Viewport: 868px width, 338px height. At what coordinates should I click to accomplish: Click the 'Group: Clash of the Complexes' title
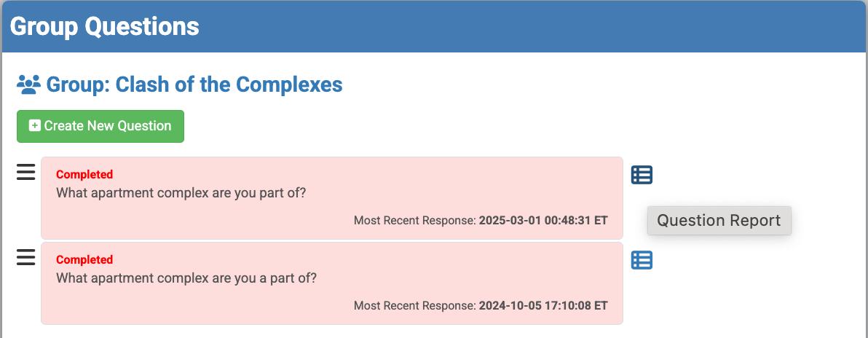194,84
